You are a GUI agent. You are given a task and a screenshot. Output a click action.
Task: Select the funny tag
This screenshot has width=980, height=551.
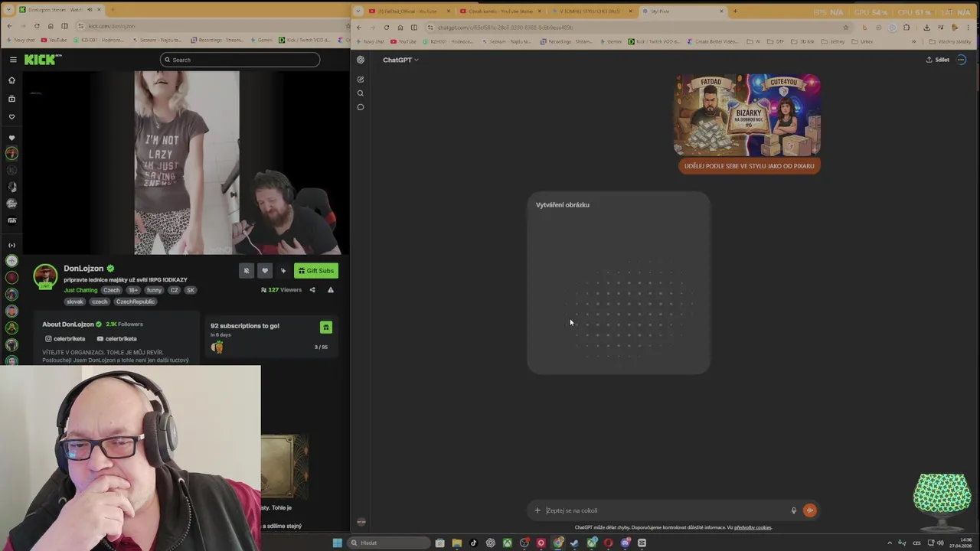point(155,290)
